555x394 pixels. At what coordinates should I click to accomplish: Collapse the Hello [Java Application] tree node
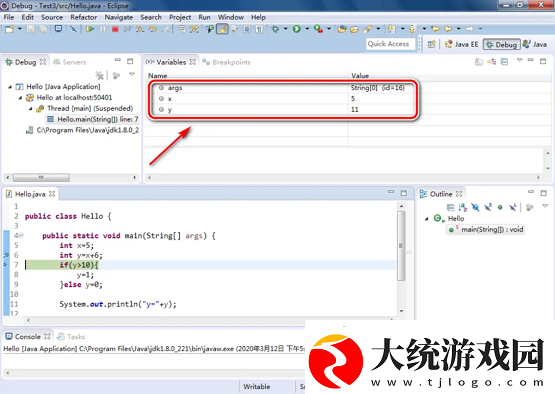(x=10, y=87)
